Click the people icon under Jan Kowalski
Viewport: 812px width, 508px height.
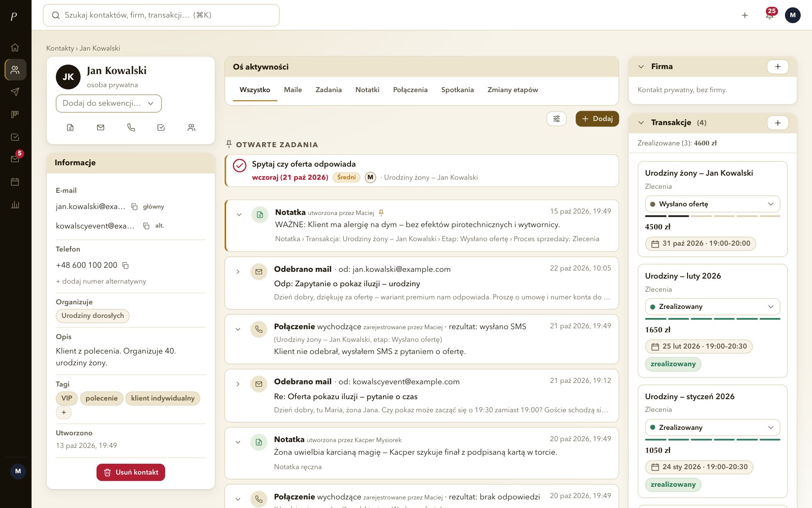pyautogui.click(x=191, y=128)
